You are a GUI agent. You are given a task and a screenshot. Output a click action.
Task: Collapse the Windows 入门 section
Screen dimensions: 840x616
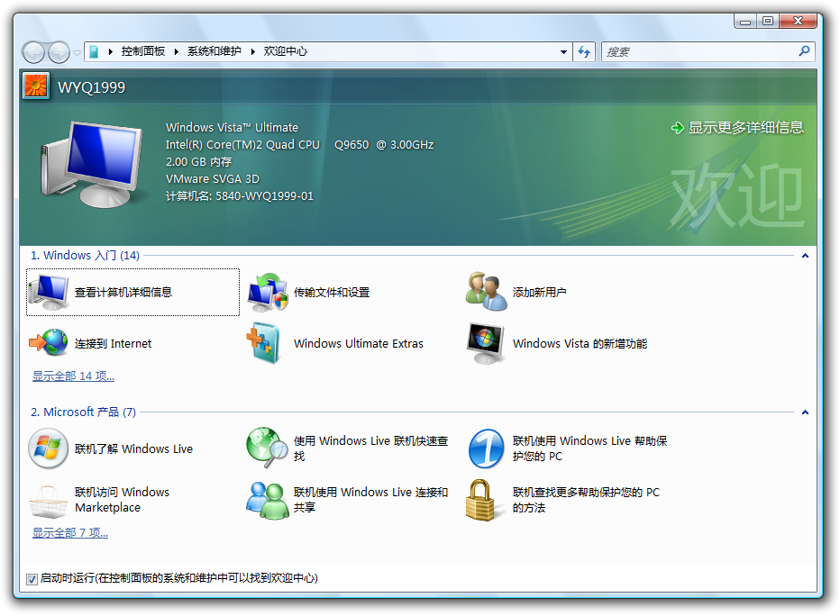pyautogui.click(x=805, y=256)
